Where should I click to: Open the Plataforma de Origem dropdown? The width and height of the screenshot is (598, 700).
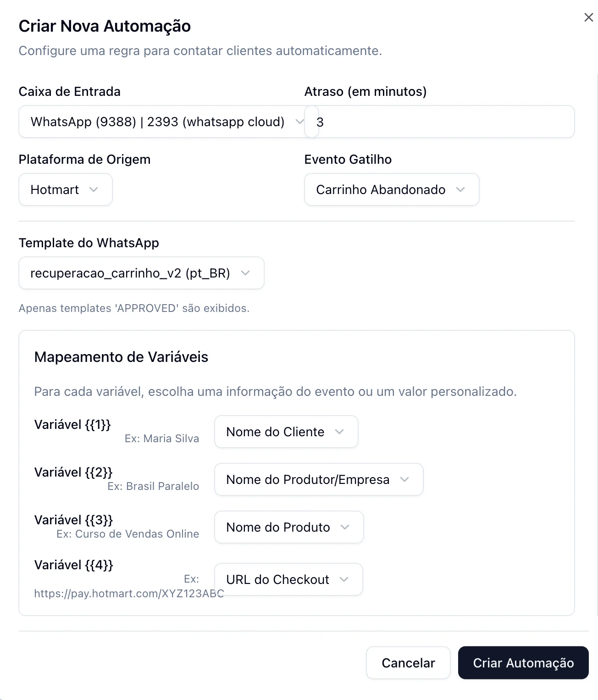click(x=65, y=189)
